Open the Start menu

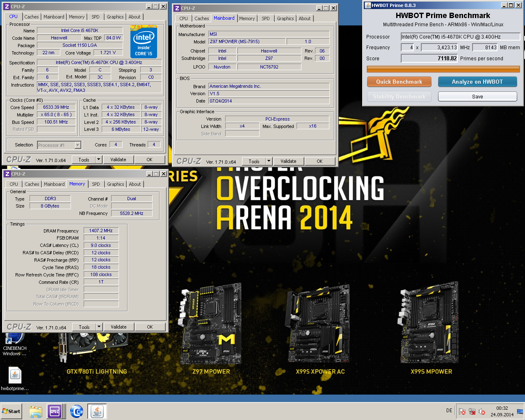(11, 411)
